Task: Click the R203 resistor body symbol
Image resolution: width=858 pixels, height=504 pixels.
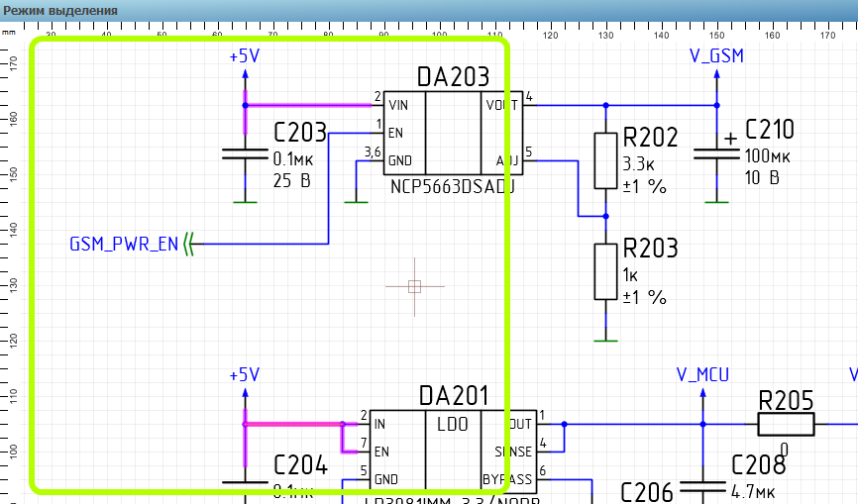Action: click(x=605, y=271)
